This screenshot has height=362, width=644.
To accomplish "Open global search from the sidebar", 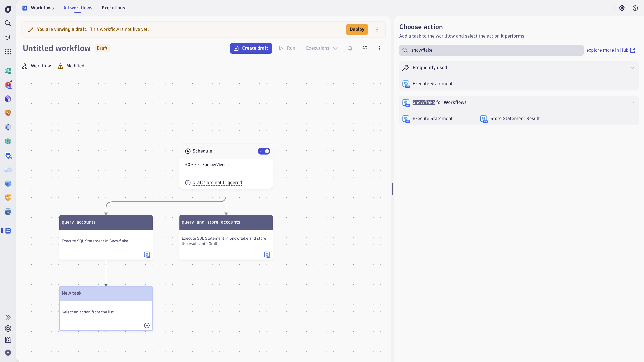I will (8, 23).
